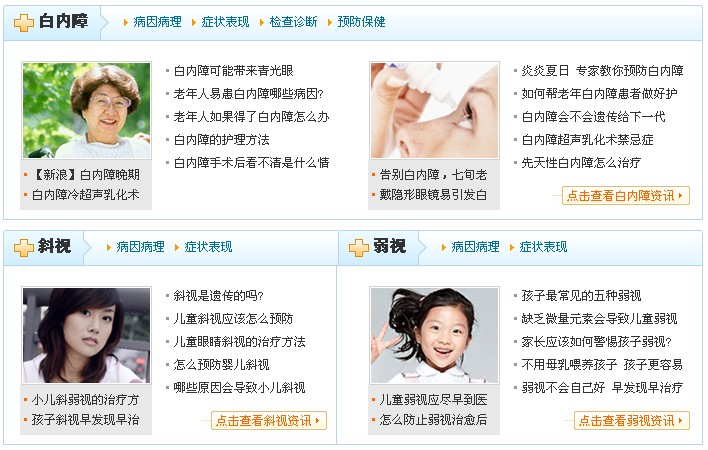Click the 点击查看白内障资讯 button
The image size is (708, 450).
(625, 195)
